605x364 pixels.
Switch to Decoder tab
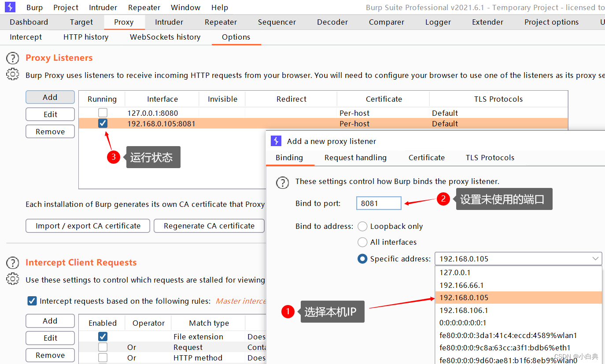(x=332, y=22)
